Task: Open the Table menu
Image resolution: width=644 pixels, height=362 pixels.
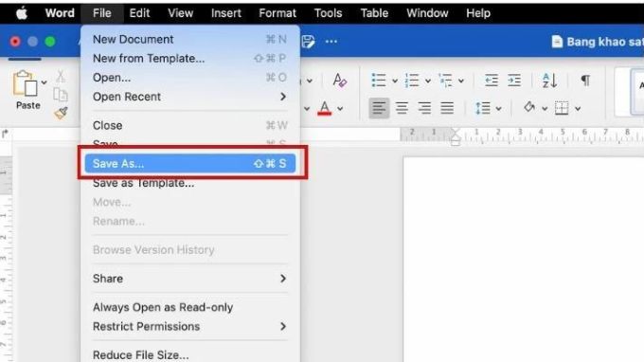Action: pyautogui.click(x=374, y=13)
